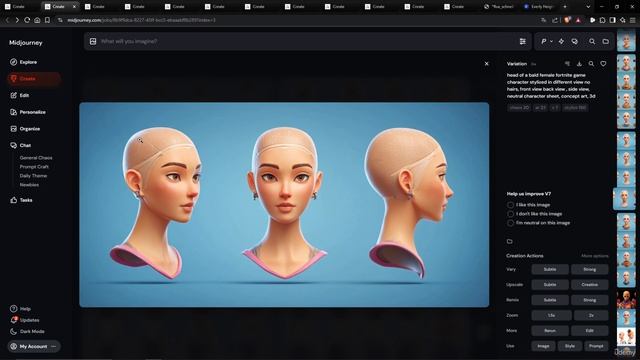The image size is (640, 360).
Task: Click the Use Style button
Action: (x=570, y=346)
